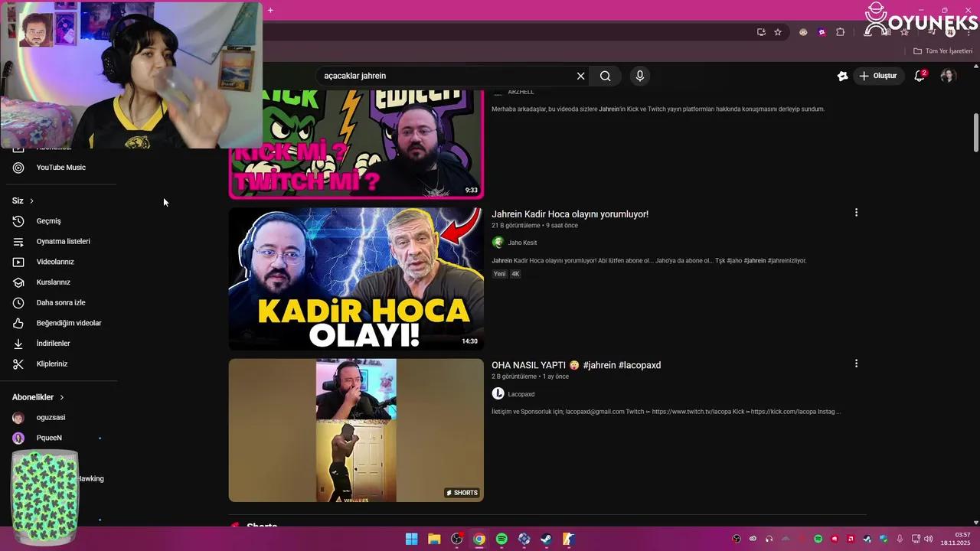Viewport: 980px width, 551px height.
Task: Click the thumbs-up icon beside Beğendiğim videolar
Action: [x=18, y=323]
